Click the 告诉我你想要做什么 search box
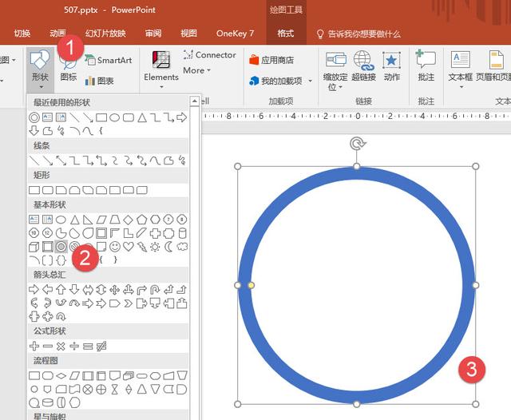The height and width of the screenshot is (420, 511). point(358,34)
